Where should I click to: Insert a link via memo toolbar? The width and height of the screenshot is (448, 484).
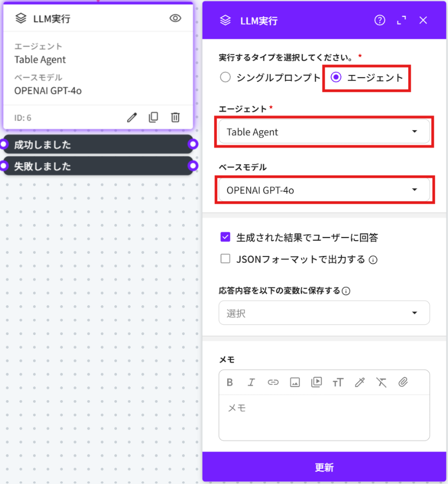273,382
